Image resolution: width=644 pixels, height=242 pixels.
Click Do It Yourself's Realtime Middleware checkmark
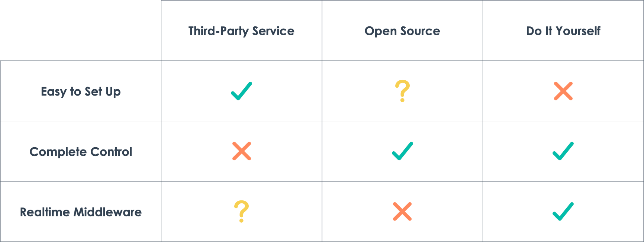pyautogui.click(x=563, y=212)
